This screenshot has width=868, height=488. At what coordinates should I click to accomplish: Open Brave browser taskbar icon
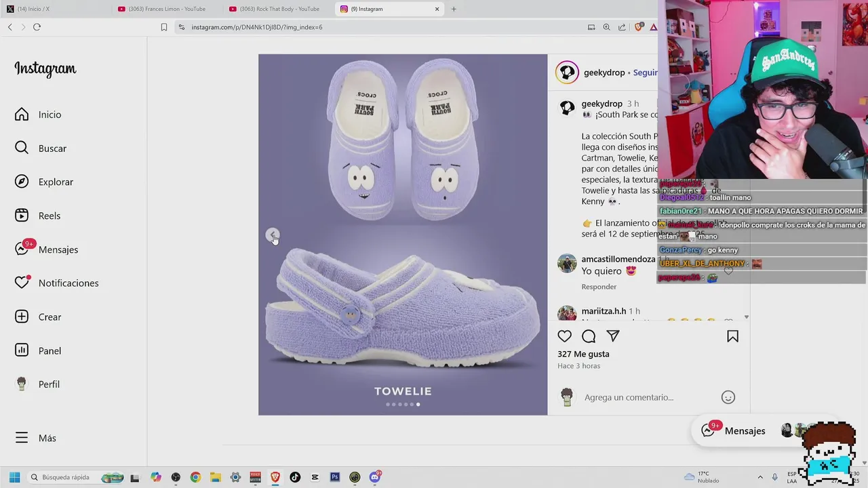pyautogui.click(x=275, y=477)
